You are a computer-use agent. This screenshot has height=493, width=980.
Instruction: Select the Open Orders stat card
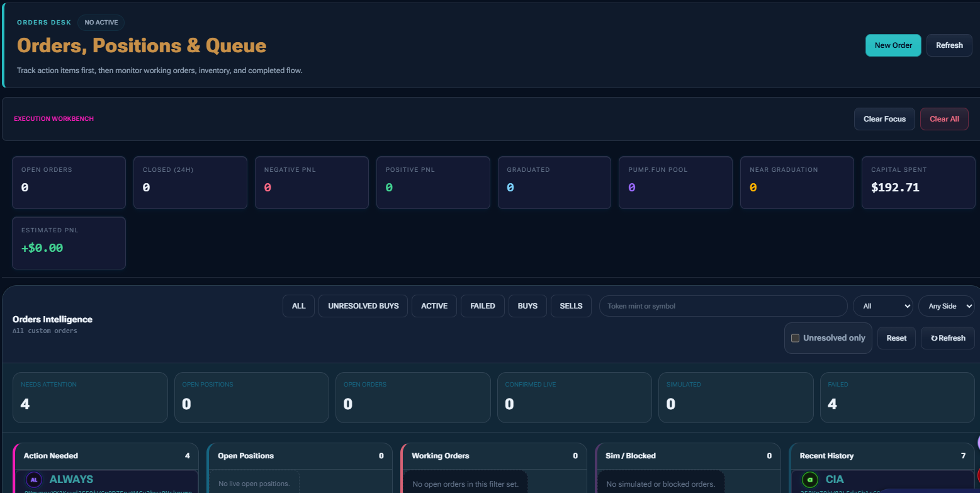(x=69, y=183)
